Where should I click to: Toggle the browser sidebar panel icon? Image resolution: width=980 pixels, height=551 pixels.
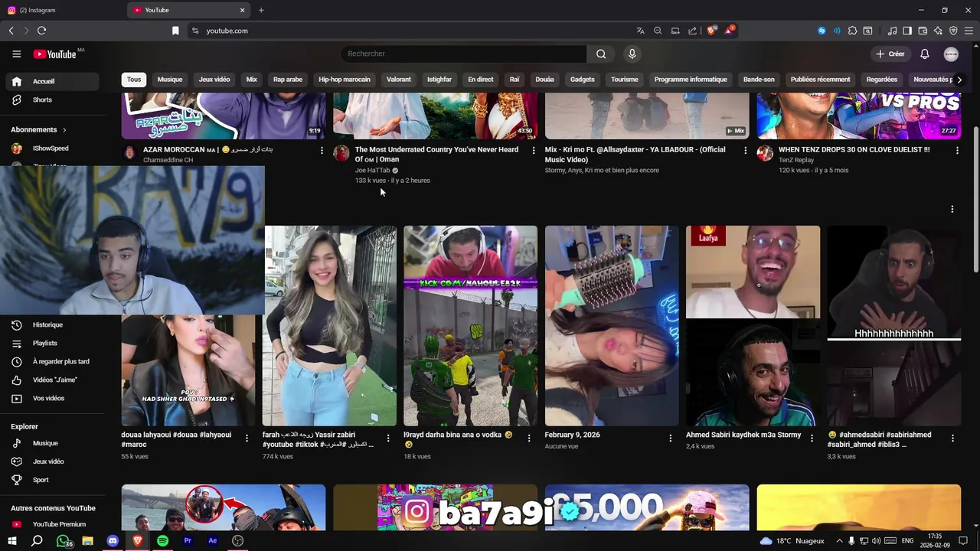pos(907,31)
